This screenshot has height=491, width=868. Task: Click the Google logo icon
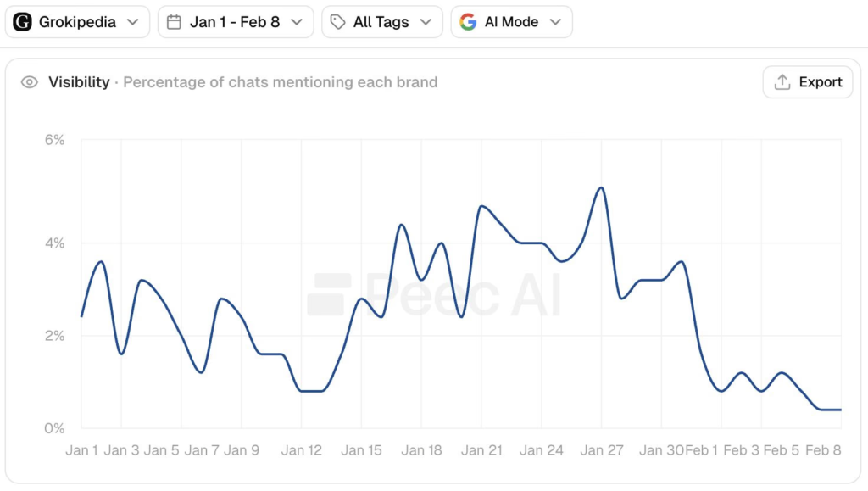click(468, 22)
